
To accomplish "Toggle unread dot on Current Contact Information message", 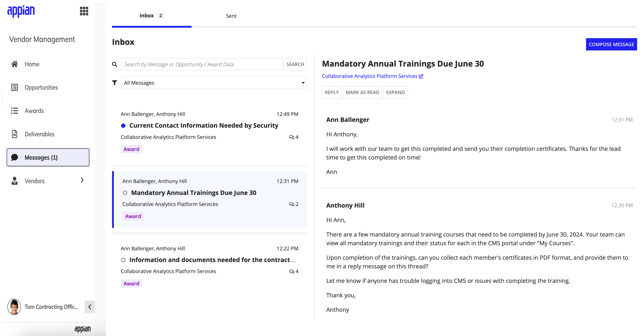I will [x=123, y=126].
